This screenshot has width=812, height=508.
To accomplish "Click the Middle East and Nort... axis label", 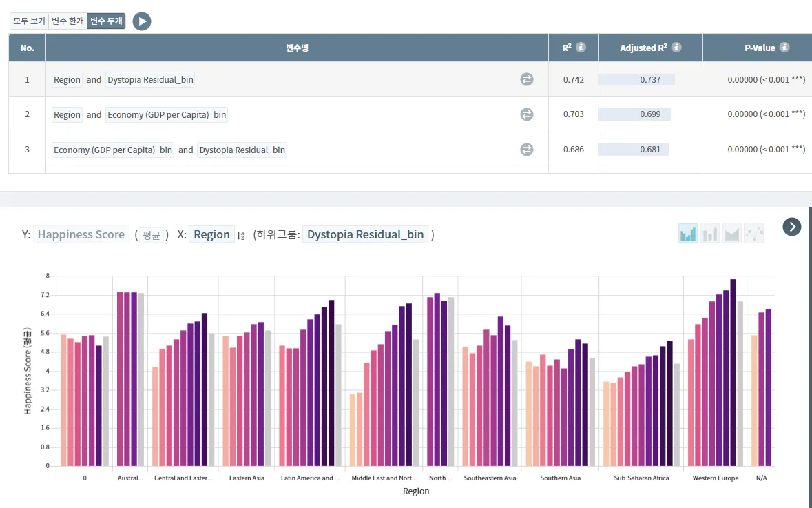I will (x=384, y=478).
